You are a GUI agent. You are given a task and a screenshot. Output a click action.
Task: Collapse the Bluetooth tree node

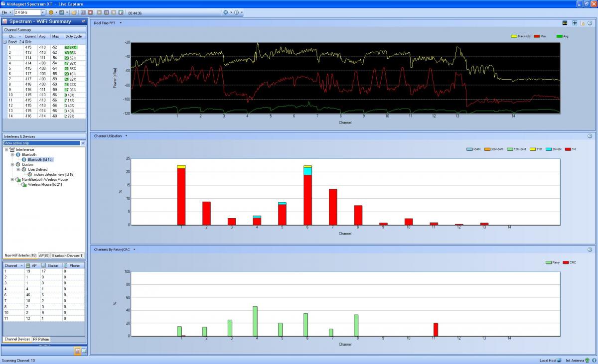pos(12,155)
